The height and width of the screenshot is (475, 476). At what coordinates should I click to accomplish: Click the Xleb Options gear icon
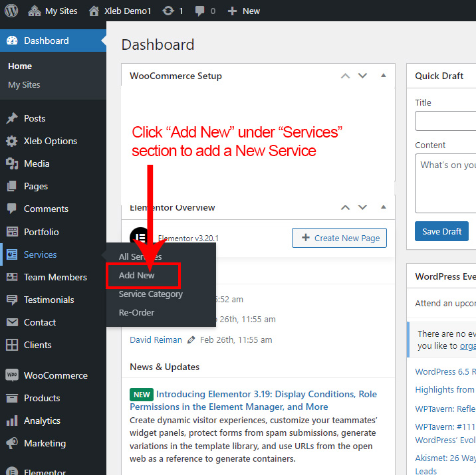[x=12, y=141]
